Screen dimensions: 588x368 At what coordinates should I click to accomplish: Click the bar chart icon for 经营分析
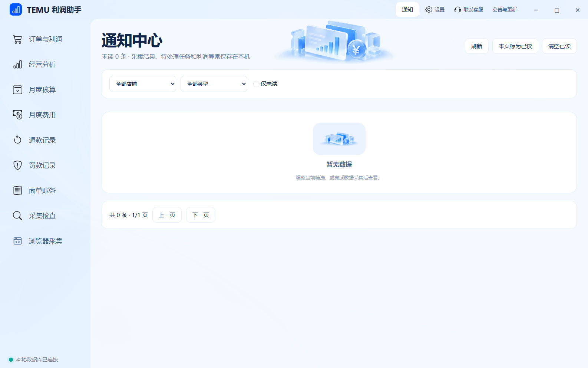coord(17,65)
